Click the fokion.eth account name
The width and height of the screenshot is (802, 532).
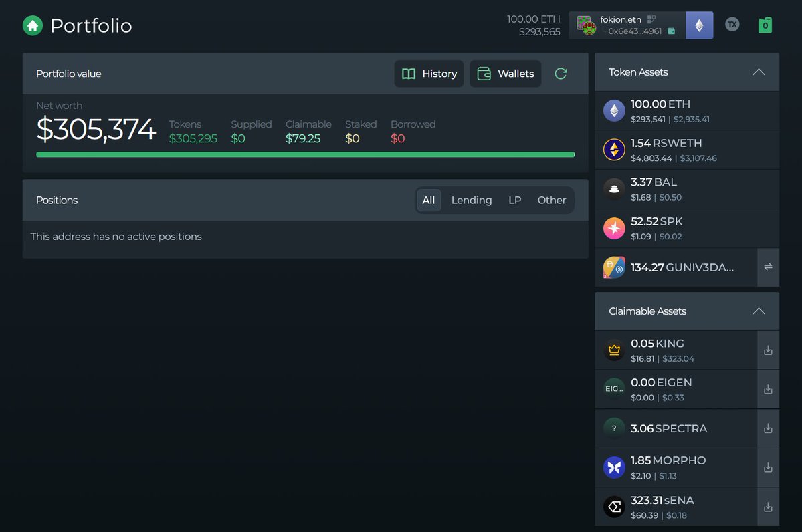point(621,19)
